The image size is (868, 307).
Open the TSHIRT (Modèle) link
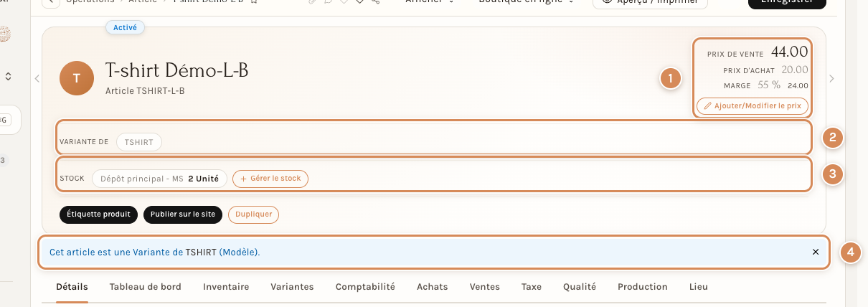click(x=222, y=252)
